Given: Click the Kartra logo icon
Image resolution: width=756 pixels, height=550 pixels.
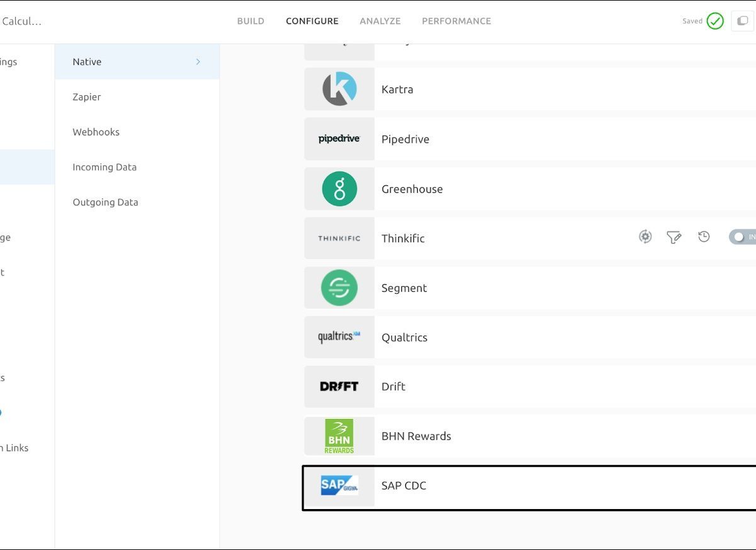Looking at the screenshot, I should [340, 89].
